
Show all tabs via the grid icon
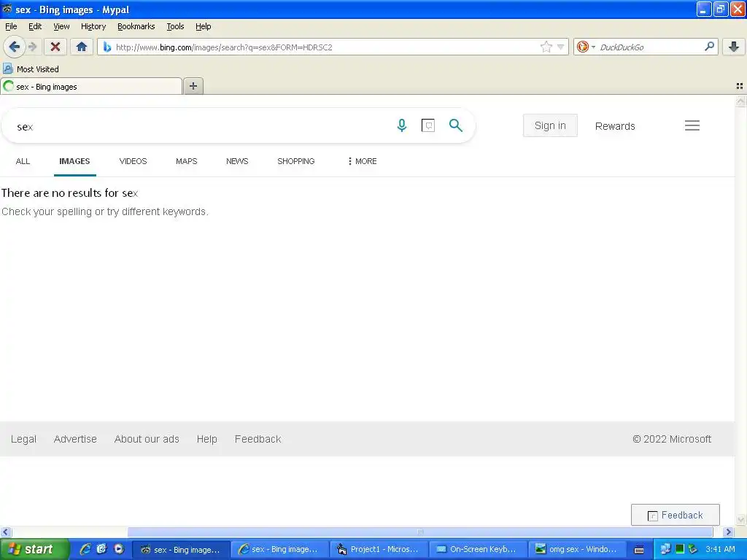click(740, 86)
